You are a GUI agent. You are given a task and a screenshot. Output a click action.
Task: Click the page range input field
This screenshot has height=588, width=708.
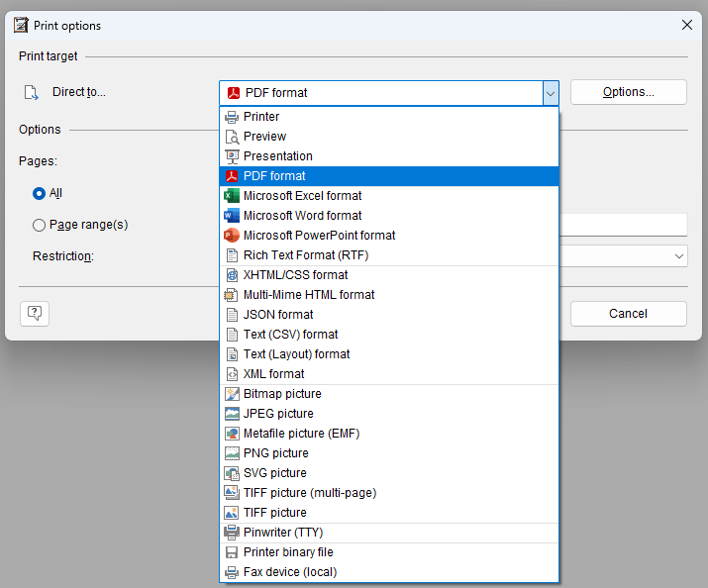point(624,225)
